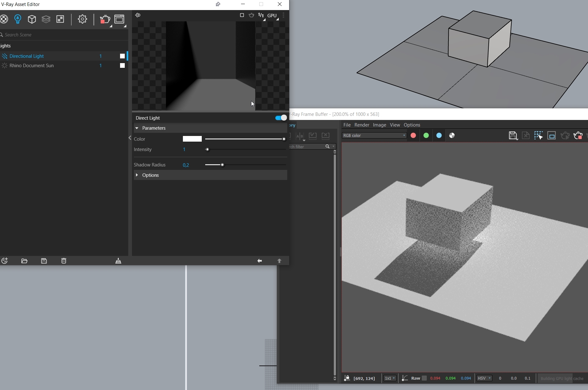Toggle the alpha/mono channel button

pos(452,136)
